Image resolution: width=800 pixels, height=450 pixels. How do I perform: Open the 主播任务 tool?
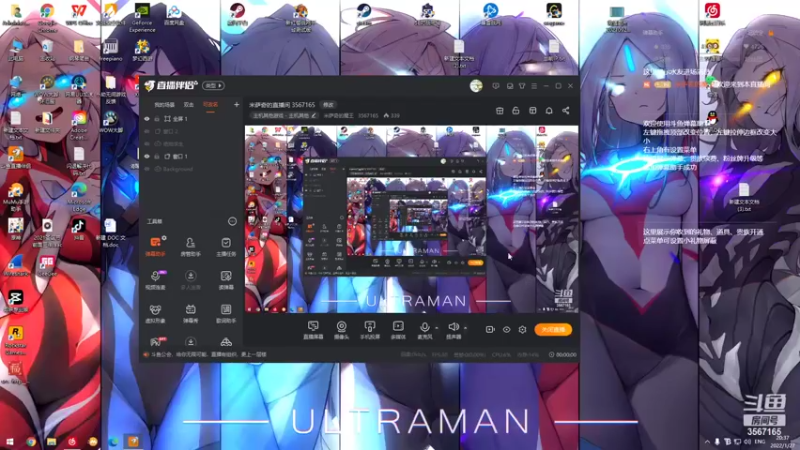coord(226,246)
